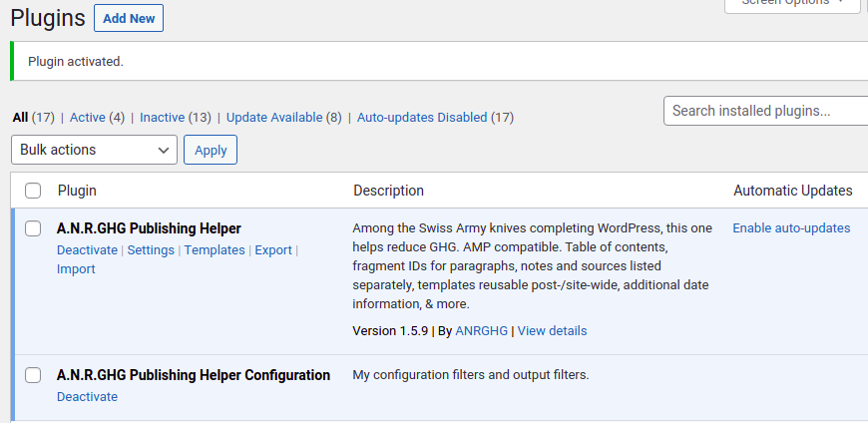
Task: Show All plugins filter
Action: (21, 118)
